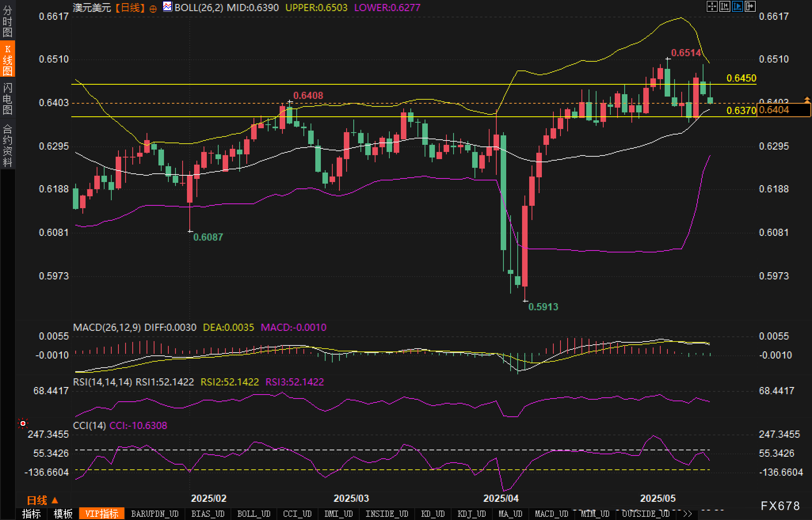Image resolution: width=812 pixels, height=520 pixels.
Task: Apply the BOLL_UD indicator
Action: pyautogui.click(x=254, y=514)
